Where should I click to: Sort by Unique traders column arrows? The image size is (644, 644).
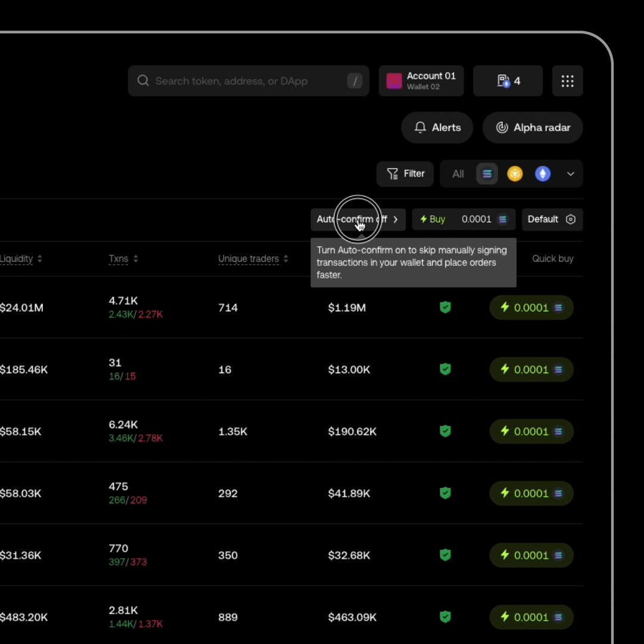click(286, 259)
